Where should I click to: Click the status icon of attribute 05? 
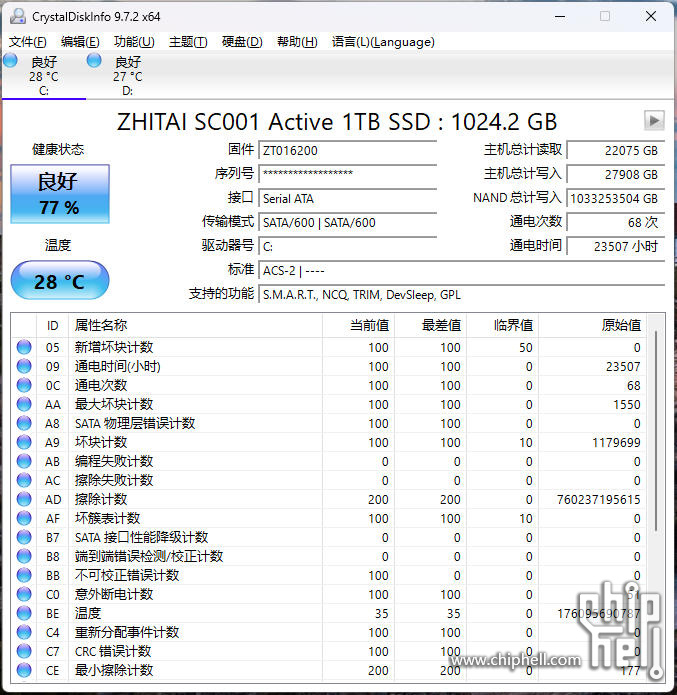[x=24, y=347]
